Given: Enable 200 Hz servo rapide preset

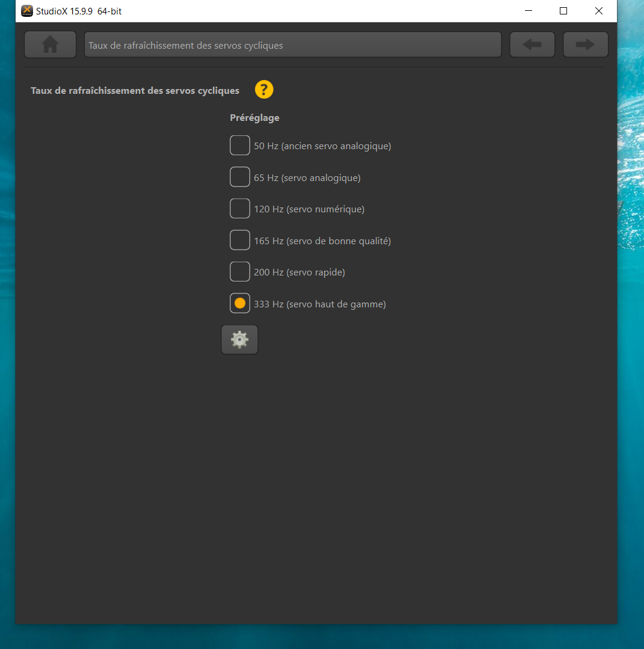Looking at the screenshot, I should (x=240, y=271).
